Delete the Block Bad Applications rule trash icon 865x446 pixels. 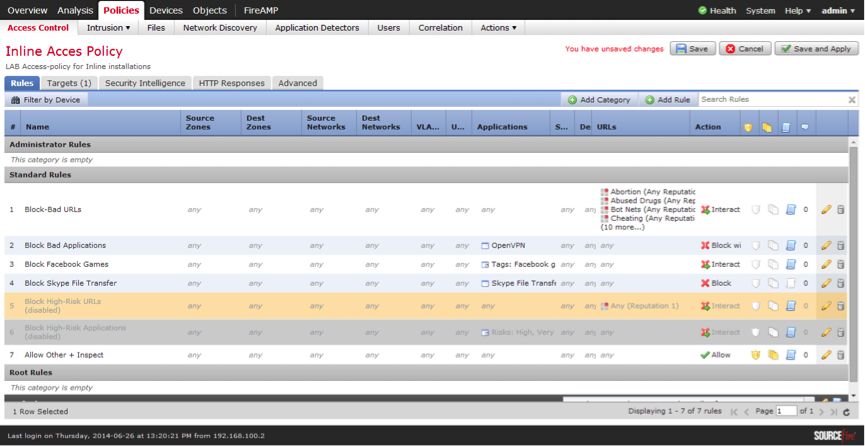(841, 246)
